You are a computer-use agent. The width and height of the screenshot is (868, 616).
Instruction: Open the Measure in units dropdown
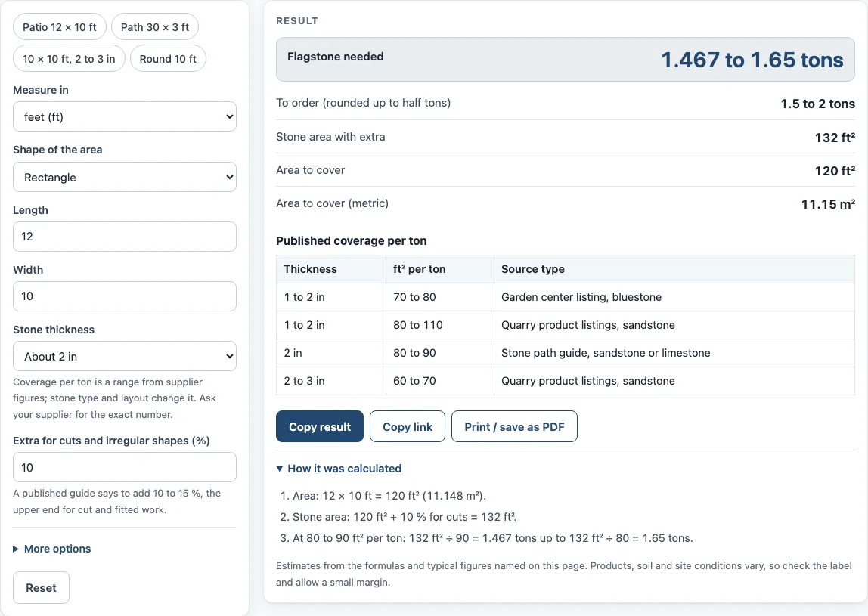pos(125,117)
